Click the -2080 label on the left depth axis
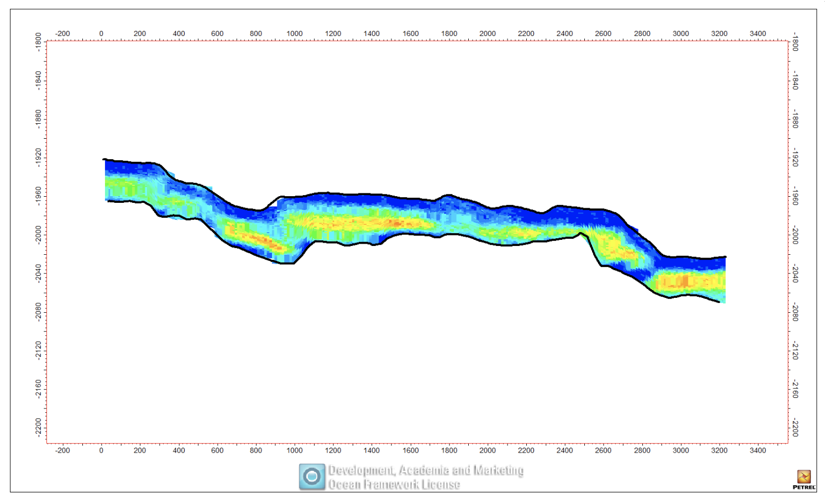The height and width of the screenshot is (504, 827). coord(38,311)
